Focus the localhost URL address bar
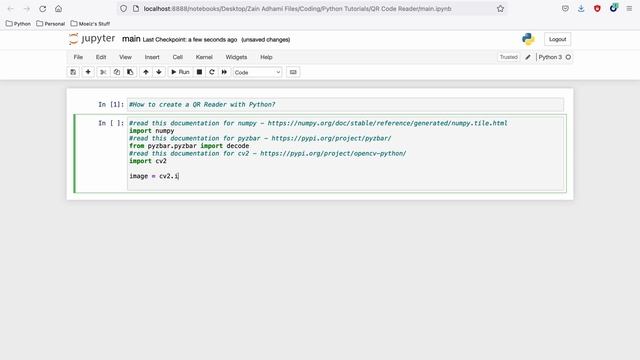Viewport: 640px width, 360px height. coord(297,9)
